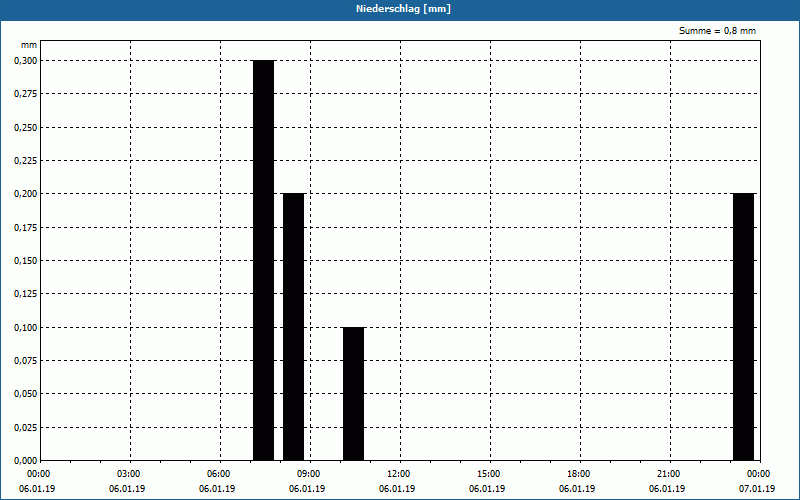Click the 07.01.19 date label
The height and width of the screenshot is (500, 800).
coord(757,489)
